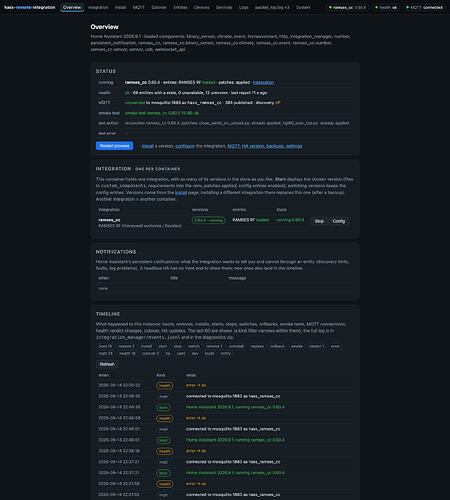Switch to the Logs tab
The image size is (450, 500).
point(244,7)
